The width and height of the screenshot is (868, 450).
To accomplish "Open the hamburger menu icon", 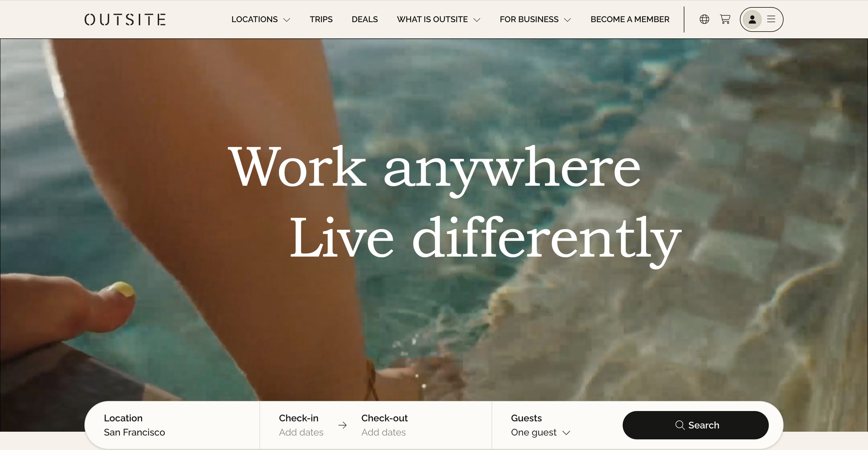I will coord(771,19).
